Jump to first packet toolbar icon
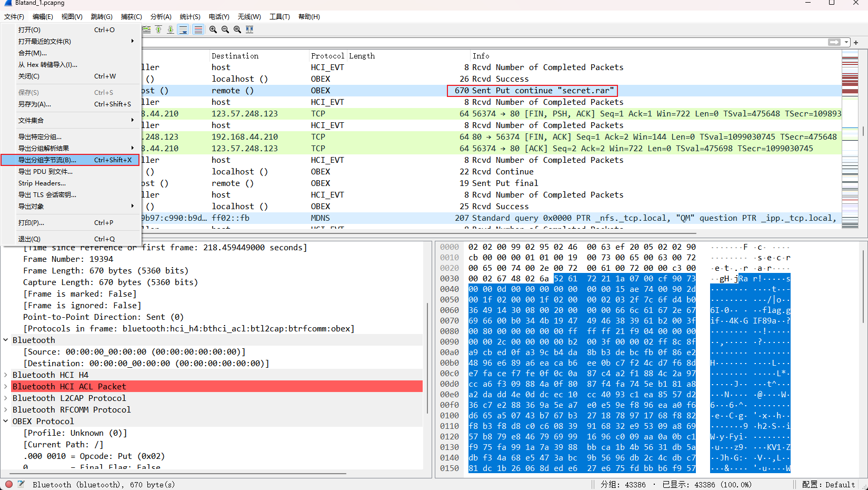Image resolution: width=868 pixels, height=490 pixels. (158, 30)
